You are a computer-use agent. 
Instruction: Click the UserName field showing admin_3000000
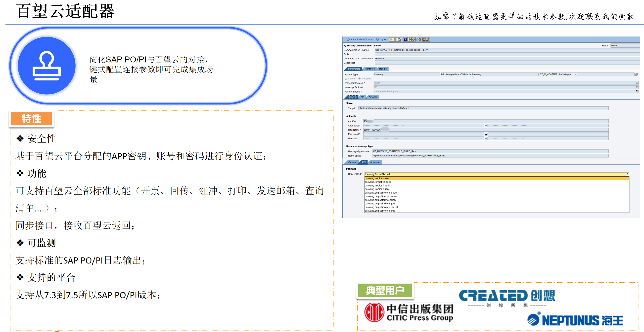(x=486, y=130)
